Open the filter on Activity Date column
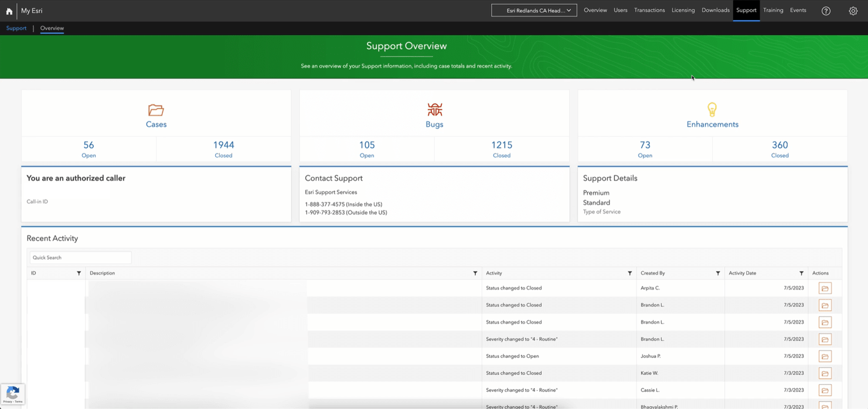The height and width of the screenshot is (410, 868). 802,273
